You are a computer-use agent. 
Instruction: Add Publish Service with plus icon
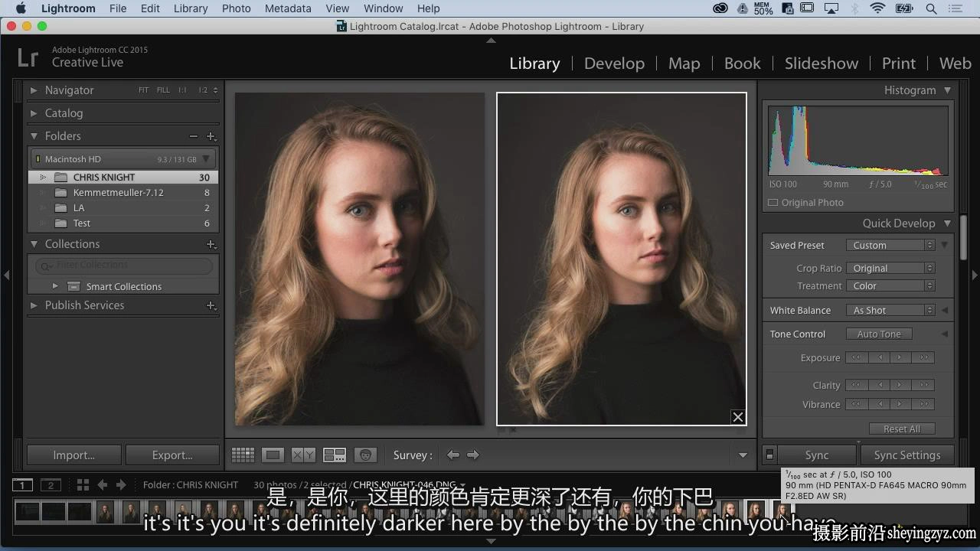click(211, 305)
